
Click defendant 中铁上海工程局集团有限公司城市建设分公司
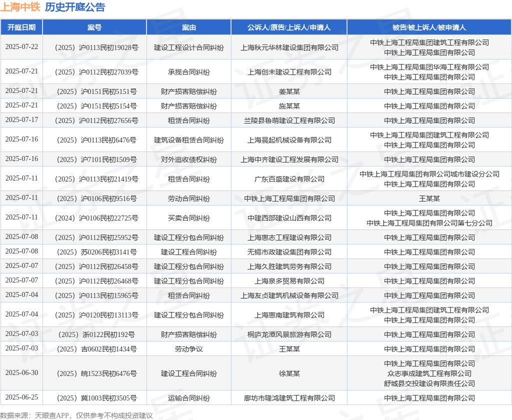429,174
